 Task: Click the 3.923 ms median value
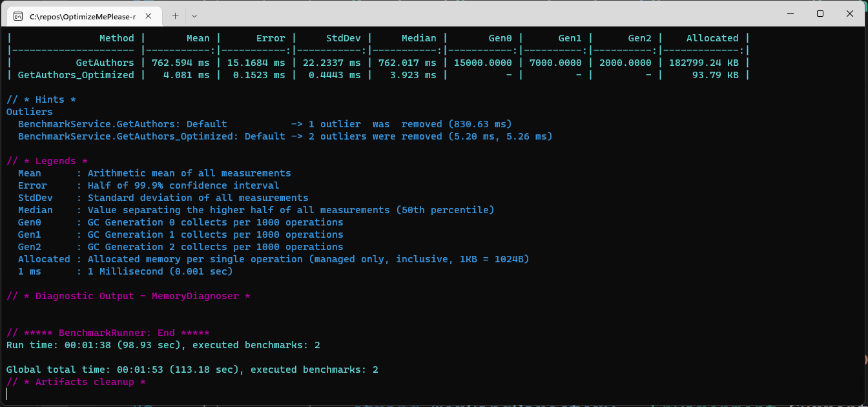click(x=413, y=75)
